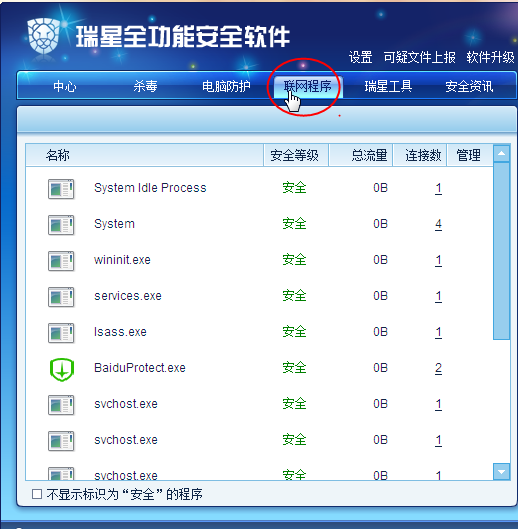This screenshot has width=518, height=529.
Task: Open connection count 4 for System
Action: 438,224
